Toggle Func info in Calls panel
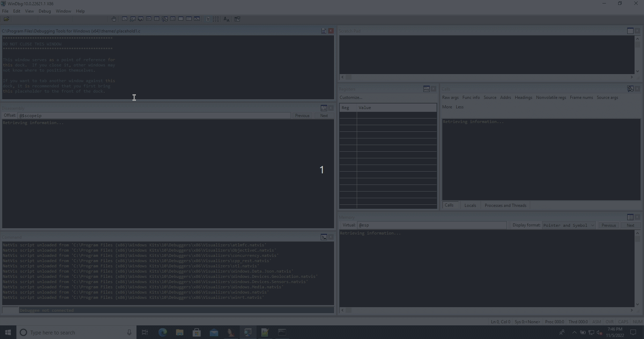 click(x=471, y=98)
